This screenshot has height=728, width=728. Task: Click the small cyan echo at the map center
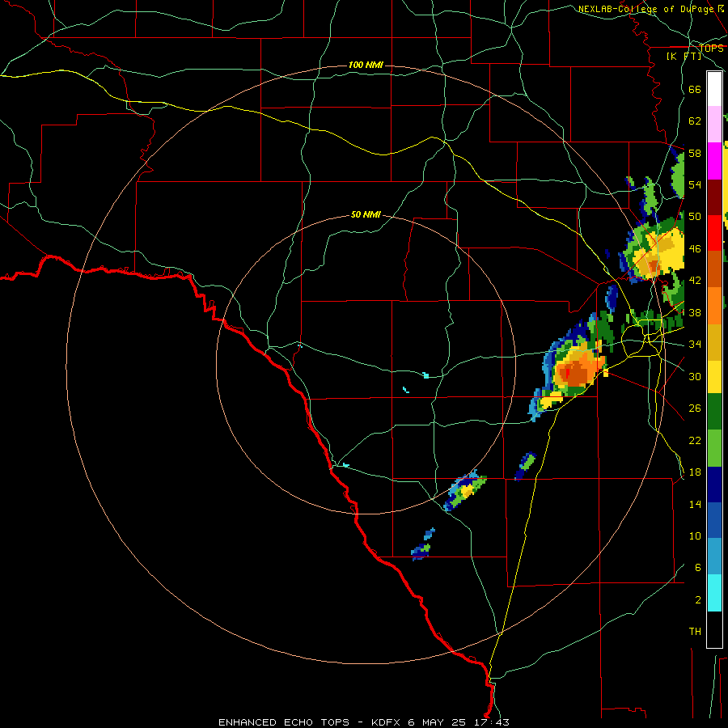click(x=425, y=375)
